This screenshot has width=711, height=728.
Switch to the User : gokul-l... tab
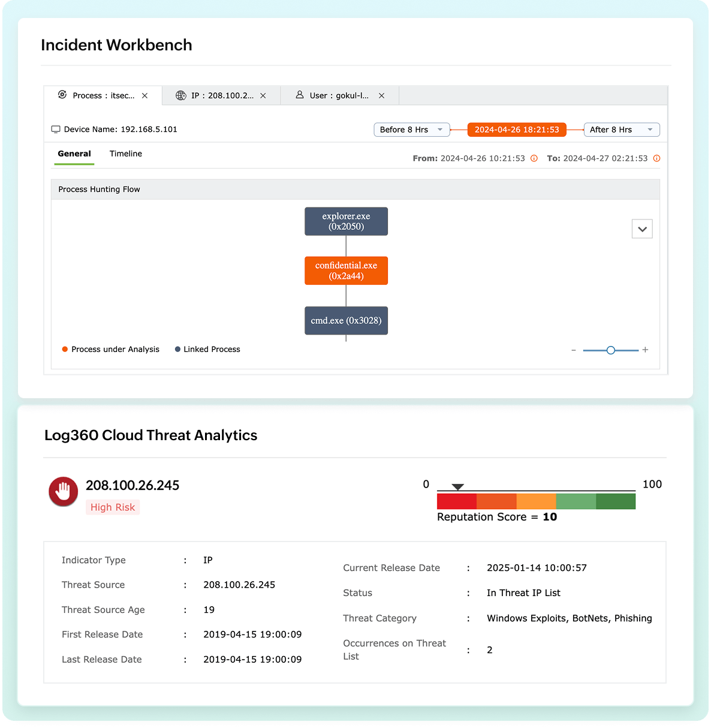(339, 95)
